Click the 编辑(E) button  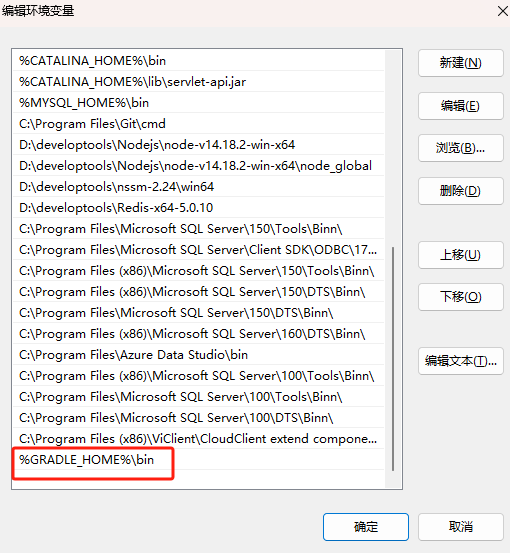461,106
